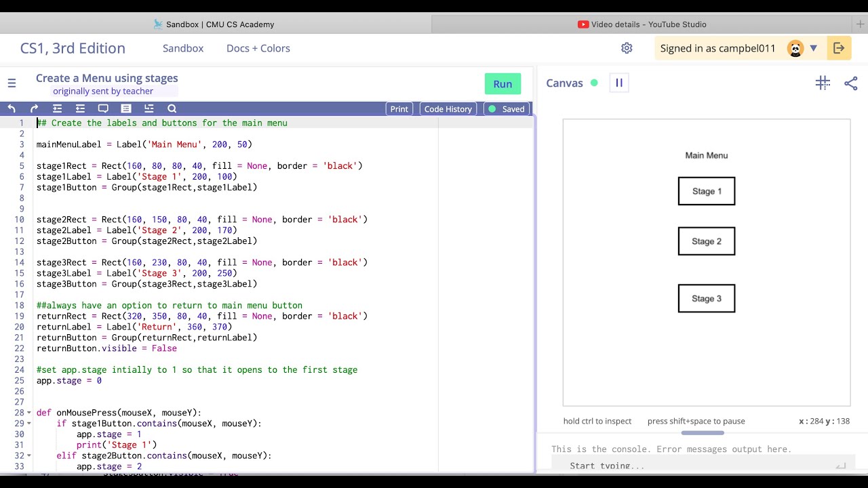The width and height of the screenshot is (868, 488).
Task: Click the 'Signed in as campbel011' text
Action: click(718, 48)
